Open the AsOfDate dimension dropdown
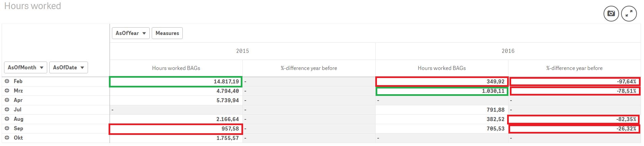Viewport: 644px width, 146px height. (68, 68)
